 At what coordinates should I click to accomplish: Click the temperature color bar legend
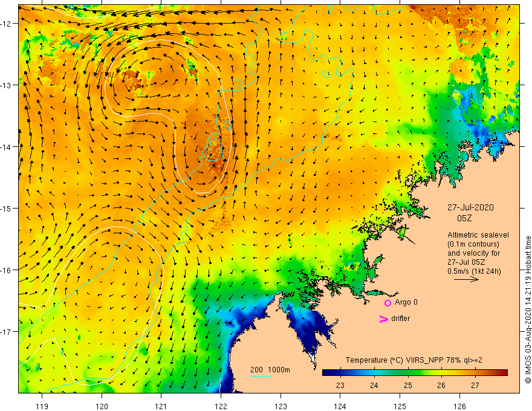click(x=415, y=373)
